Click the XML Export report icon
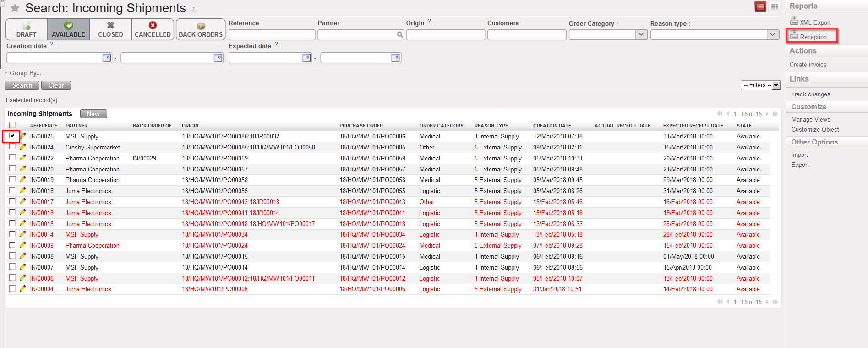Viewport: 868px width, 348px height. 794,21
